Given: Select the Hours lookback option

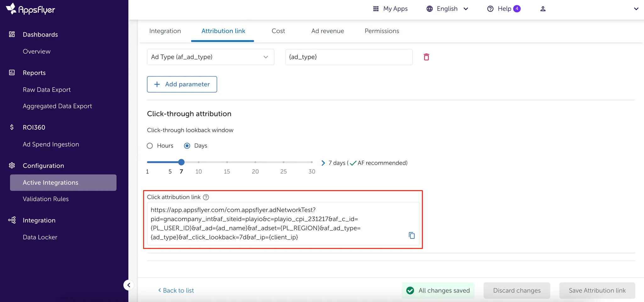Looking at the screenshot, I should click(150, 146).
